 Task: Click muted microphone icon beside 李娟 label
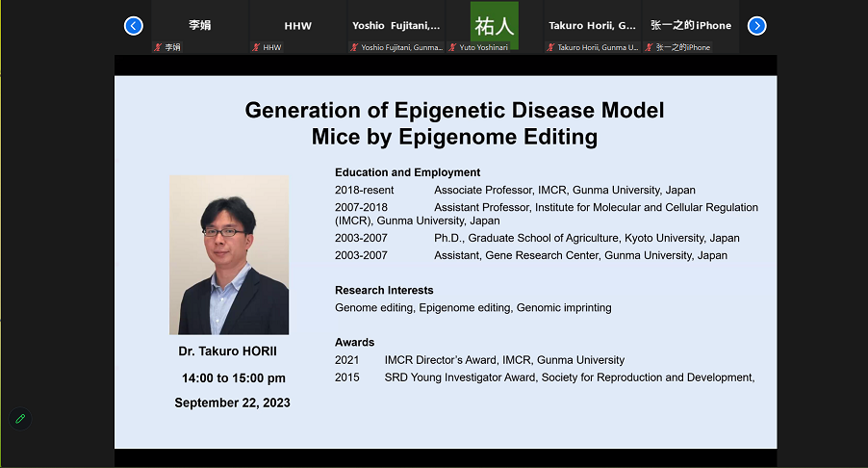[x=158, y=47]
